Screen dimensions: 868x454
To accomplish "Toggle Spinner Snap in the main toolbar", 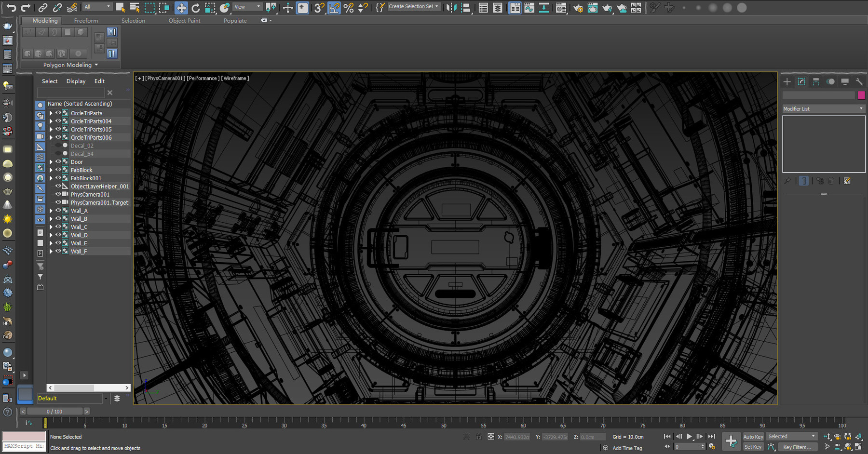I will coord(363,7).
